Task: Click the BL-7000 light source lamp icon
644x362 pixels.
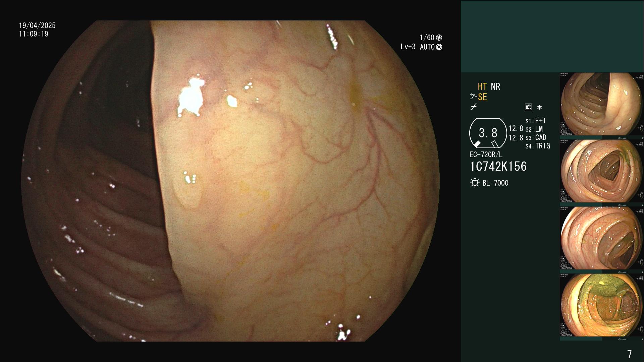Action: [475, 183]
